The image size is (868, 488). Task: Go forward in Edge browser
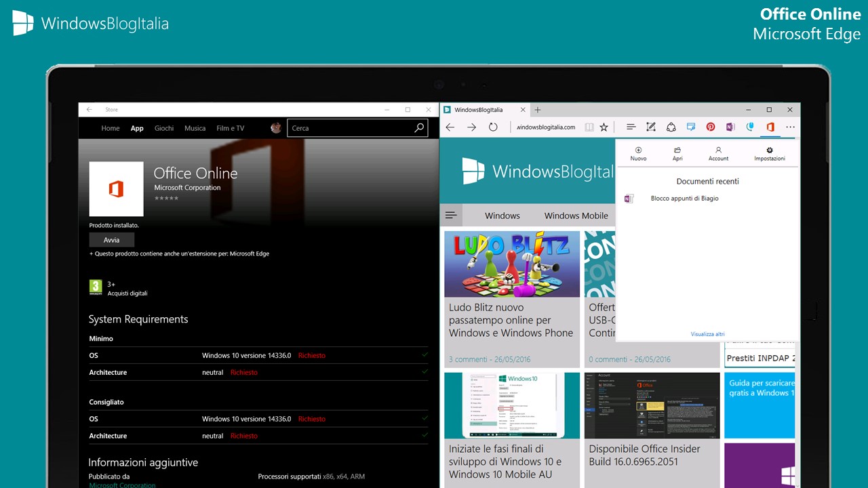(471, 127)
